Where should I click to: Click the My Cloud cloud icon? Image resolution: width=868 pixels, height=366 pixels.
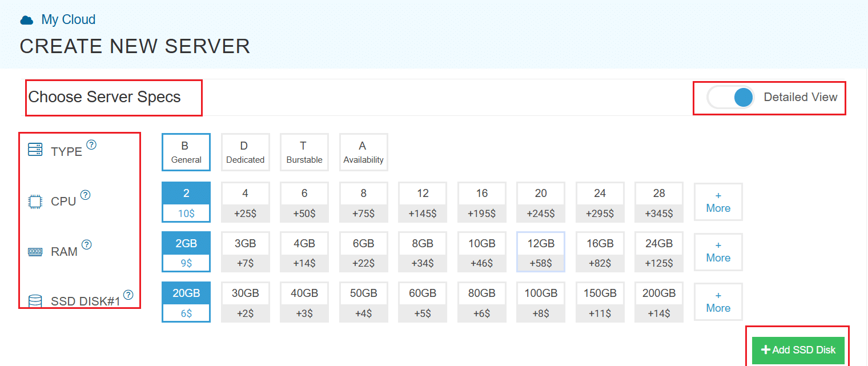[27, 21]
